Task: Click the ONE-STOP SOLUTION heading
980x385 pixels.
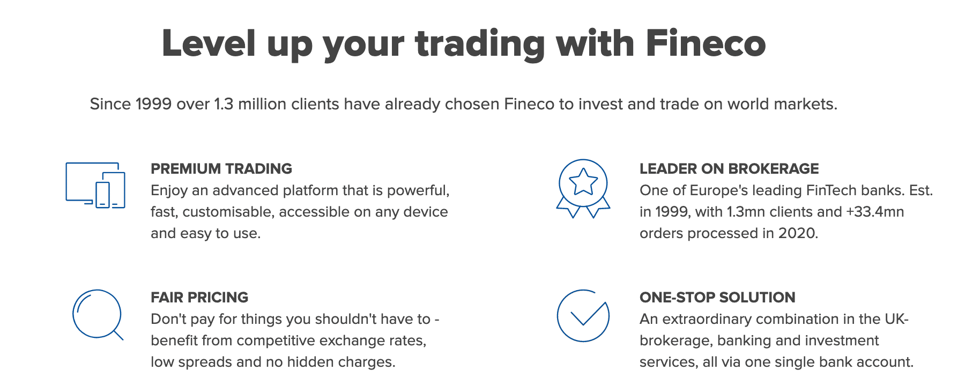Action: pyautogui.click(x=717, y=298)
